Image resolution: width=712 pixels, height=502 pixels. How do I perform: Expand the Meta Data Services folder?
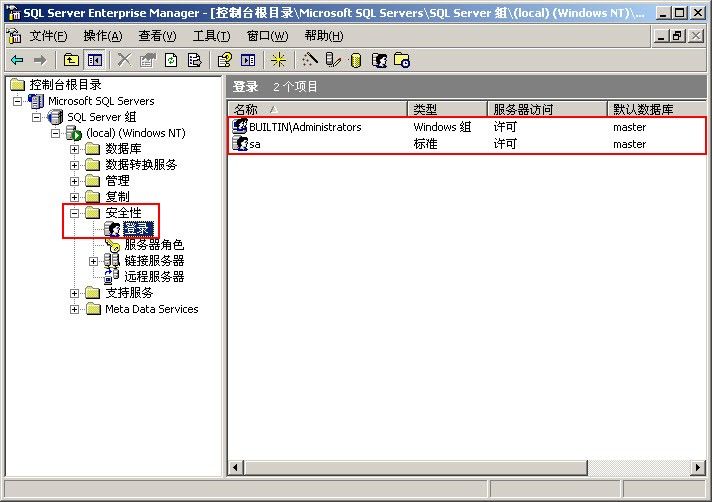pos(74,310)
